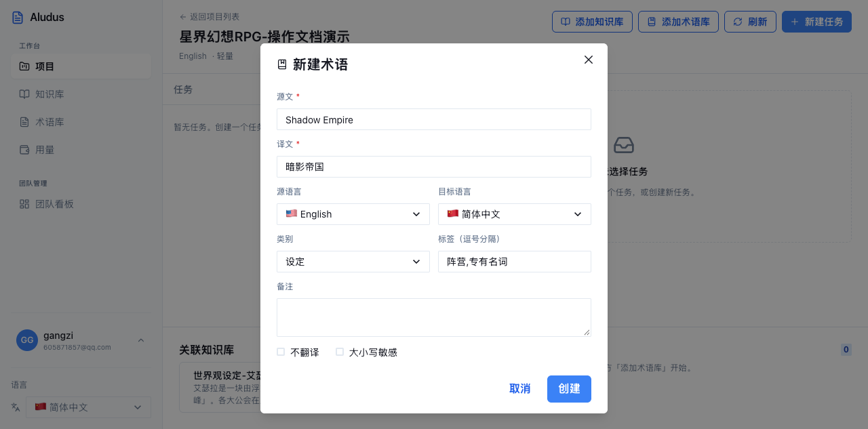868x429 pixels.
Task: Click the inbox icon above 选择任务
Action: coord(624,145)
